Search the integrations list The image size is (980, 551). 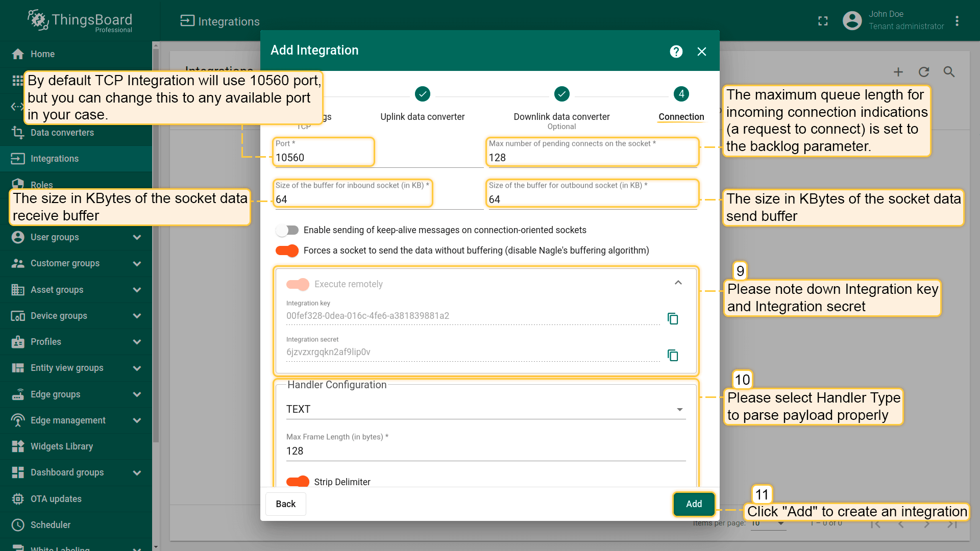click(949, 72)
